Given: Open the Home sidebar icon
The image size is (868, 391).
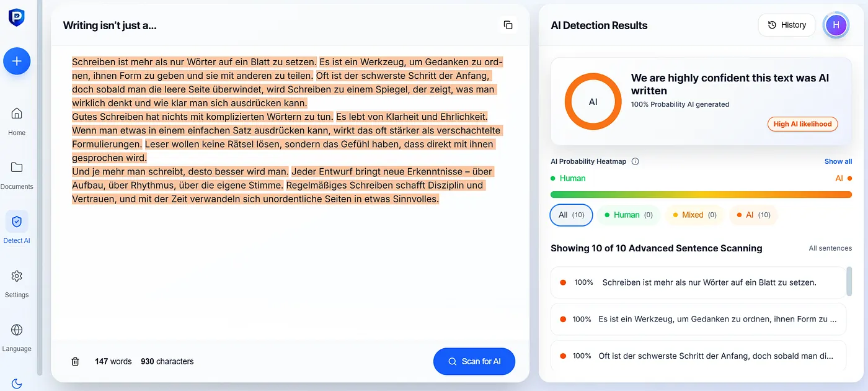Looking at the screenshot, I should [17, 114].
